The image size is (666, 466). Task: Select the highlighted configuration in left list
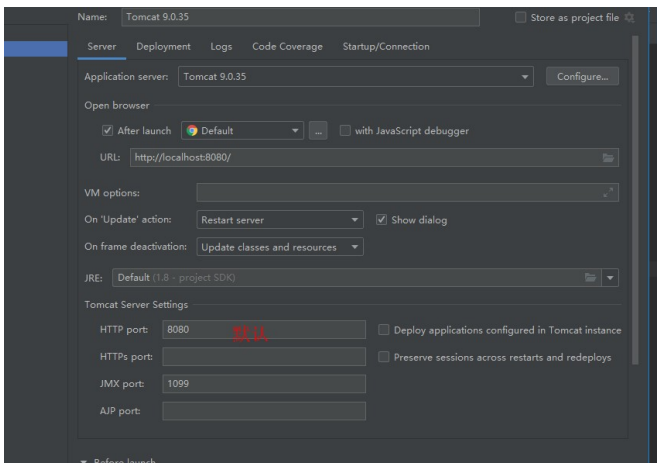pyautogui.click(x=36, y=49)
